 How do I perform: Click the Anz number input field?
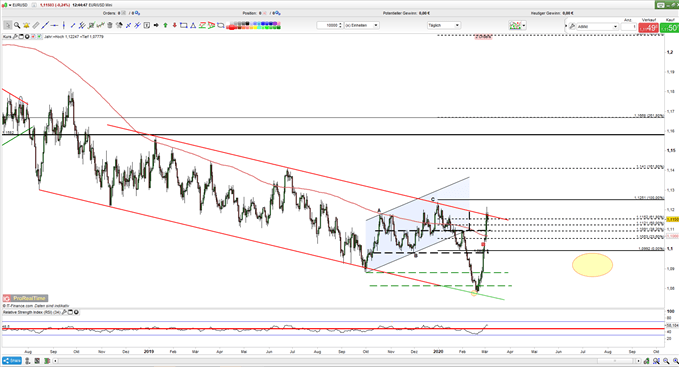(x=628, y=26)
